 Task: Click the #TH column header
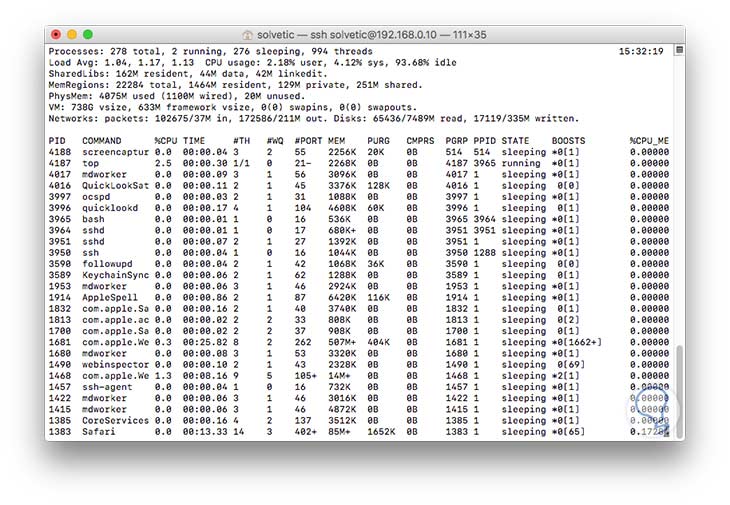click(x=242, y=141)
